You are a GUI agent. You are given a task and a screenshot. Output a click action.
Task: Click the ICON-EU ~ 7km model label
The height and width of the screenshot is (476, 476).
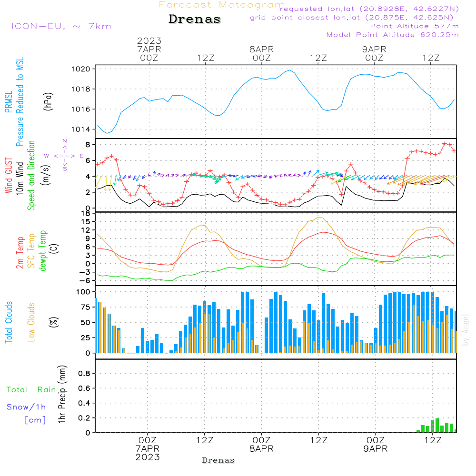[x=61, y=26]
